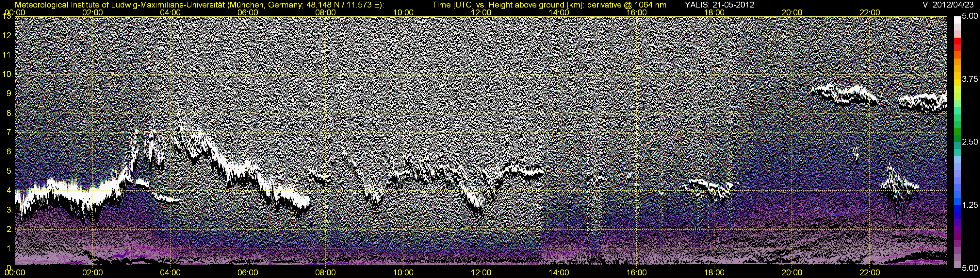
Task: Click the 7 km height axis label
Action: pos(9,133)
